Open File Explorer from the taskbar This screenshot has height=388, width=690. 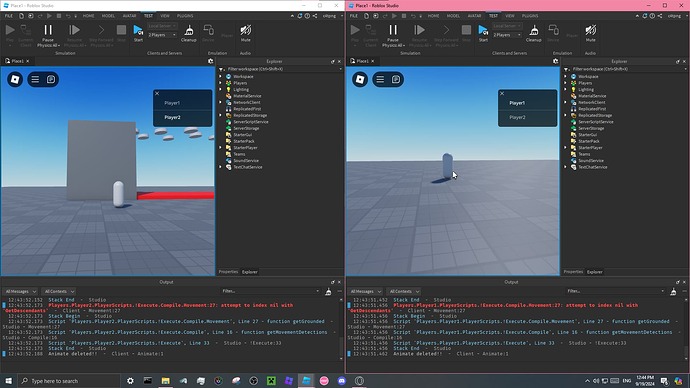pyautogui.click(x=165, y=381)
